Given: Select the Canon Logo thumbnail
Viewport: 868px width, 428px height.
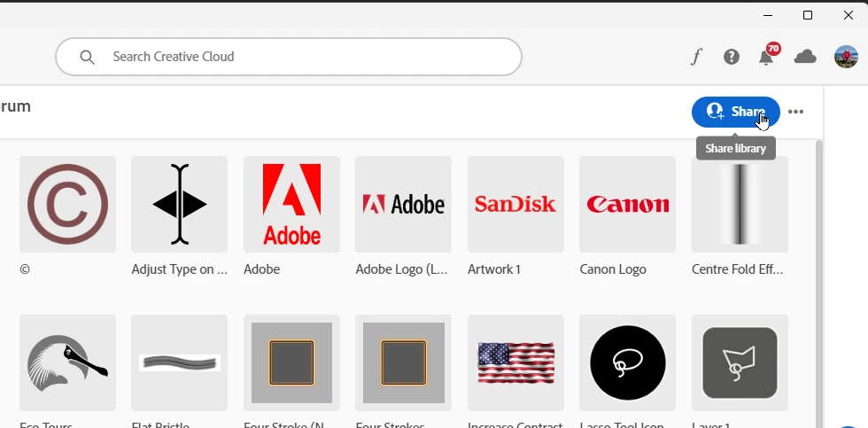Looking at the screenshot, I should click(x=628, y=205).
